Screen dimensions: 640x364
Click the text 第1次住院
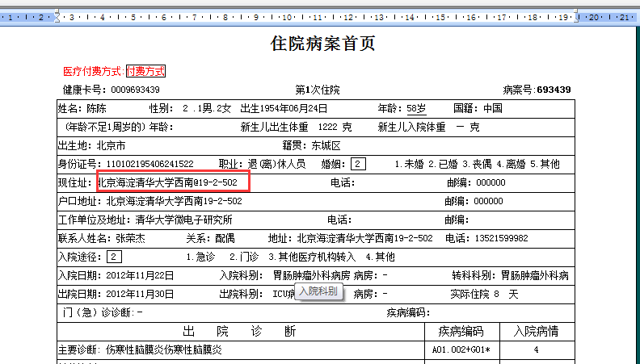coord(318,90)
